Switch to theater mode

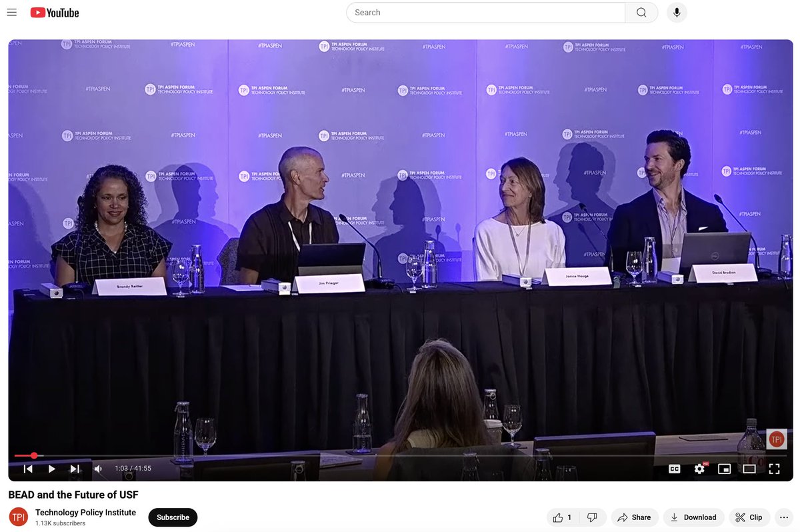click(x=749, y=469)
